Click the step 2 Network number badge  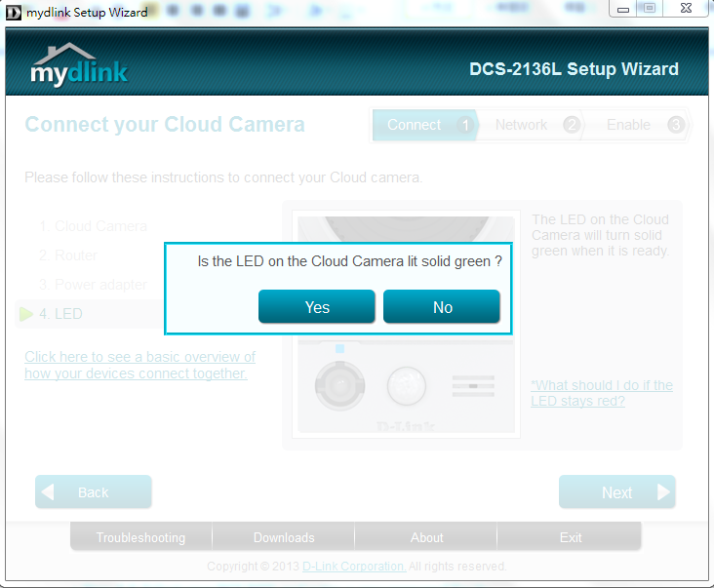[x=572, y=125]
